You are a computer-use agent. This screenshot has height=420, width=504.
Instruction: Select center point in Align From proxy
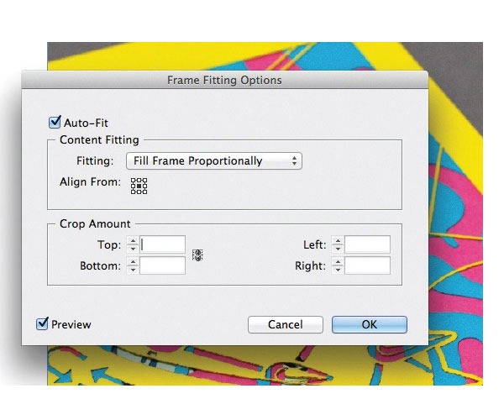point(139,186)
